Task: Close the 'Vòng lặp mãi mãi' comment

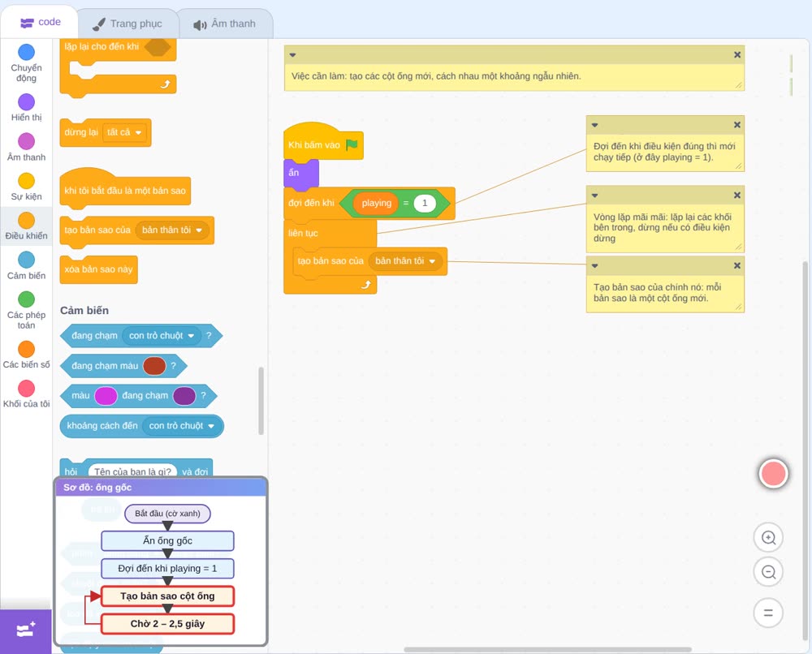Action: coord(737,195)
